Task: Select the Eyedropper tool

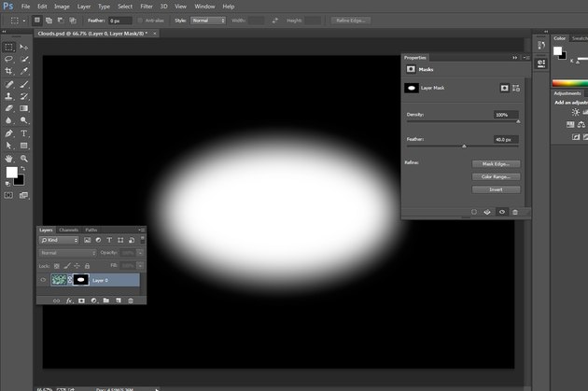Action: (24, 71)
